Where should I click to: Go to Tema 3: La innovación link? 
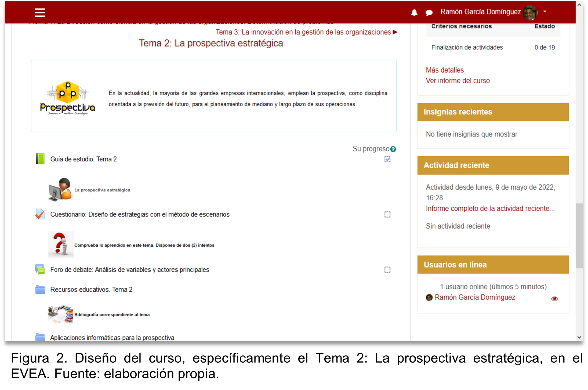303,32
